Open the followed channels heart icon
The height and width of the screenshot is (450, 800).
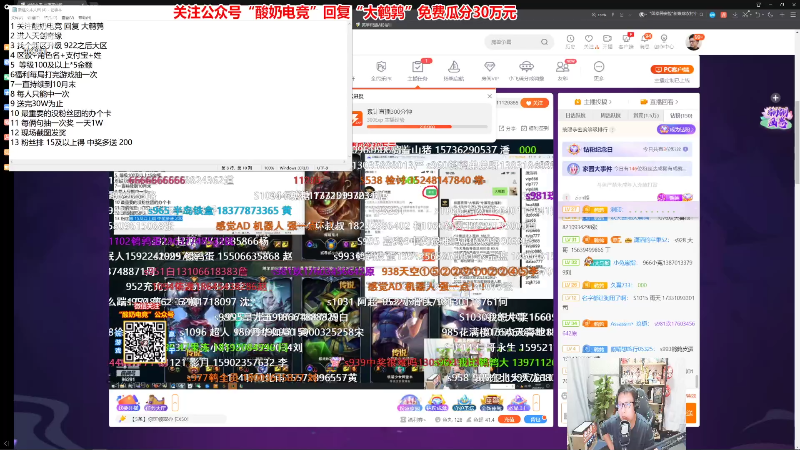pyautogui.click(x=589, y=39)
